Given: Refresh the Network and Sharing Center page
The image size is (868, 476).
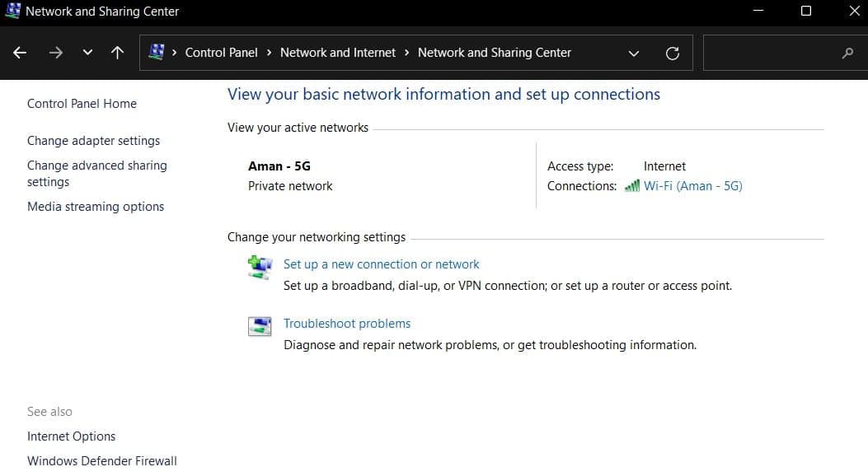Looking at the screenshot, I should coord(672,54).
